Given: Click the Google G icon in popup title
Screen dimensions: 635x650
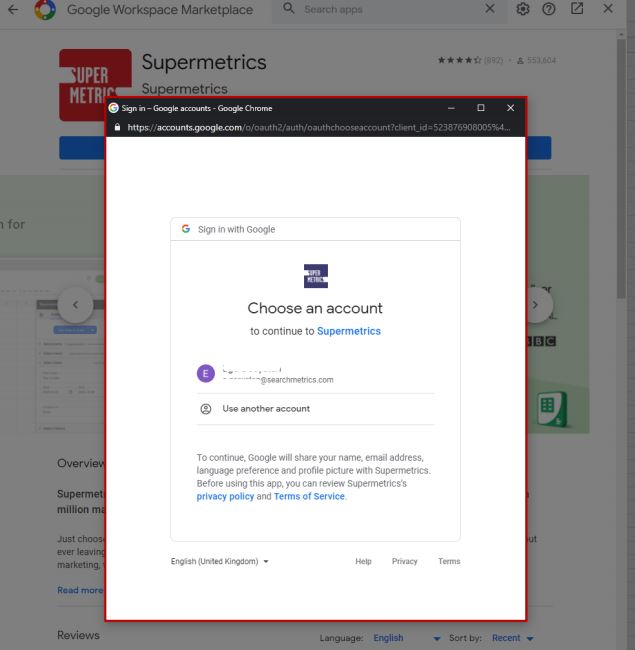Looking at the screenshot, I should pos(114,108).
